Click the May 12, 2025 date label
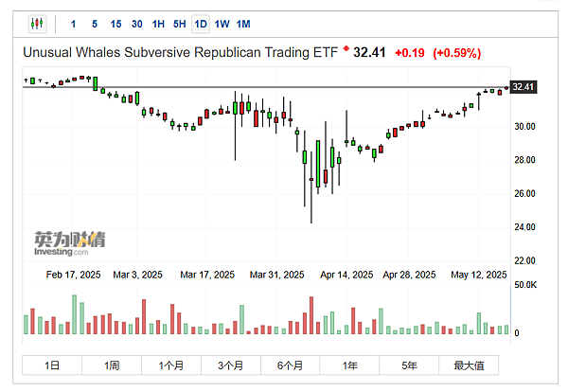The height and width of the screenshot is (392, 568). pos(478,275)
